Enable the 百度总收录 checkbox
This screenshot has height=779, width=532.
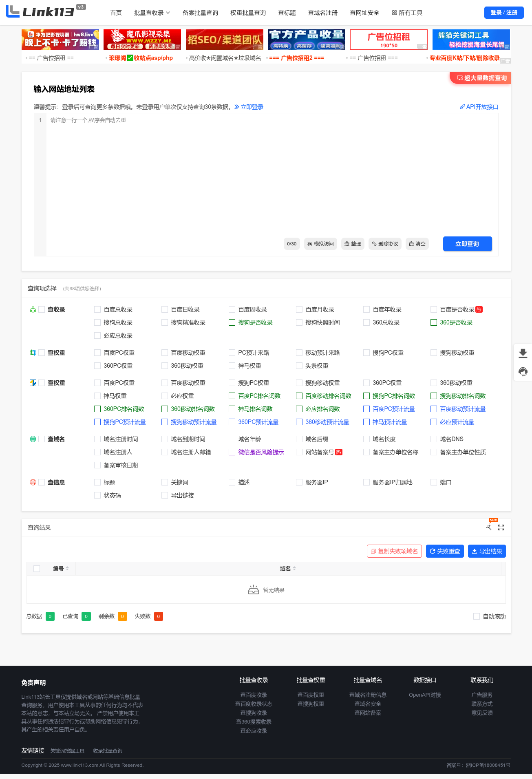[97, 310]
